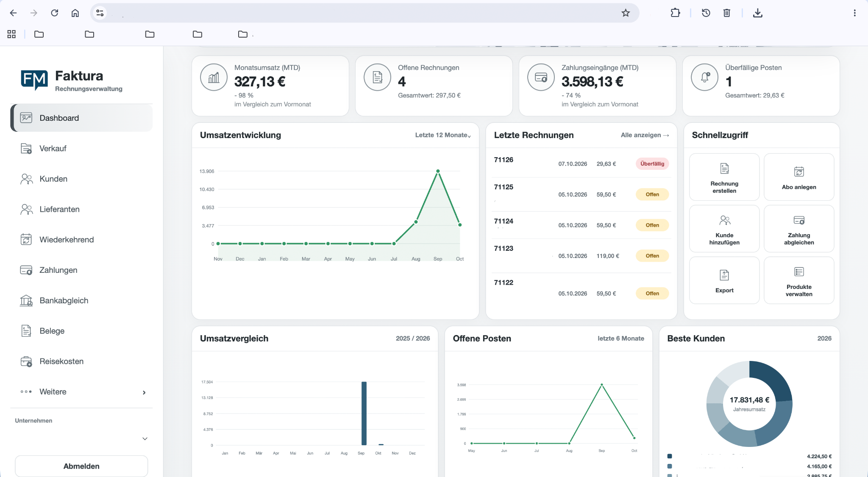Open the browser extensions puzzle icon
The height and width of the screenshot is (477, 868).
[x=675, y=13]
